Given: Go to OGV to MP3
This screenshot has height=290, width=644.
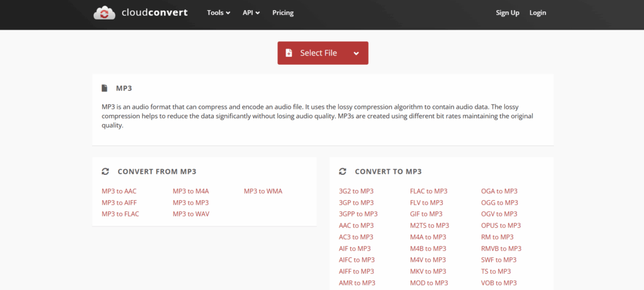Looking at the screenshot, I should 499,214.
